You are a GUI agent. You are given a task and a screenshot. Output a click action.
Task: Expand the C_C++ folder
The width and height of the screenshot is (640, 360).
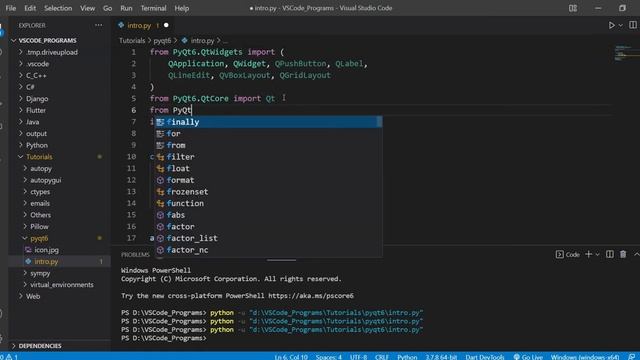click(36, 76)
